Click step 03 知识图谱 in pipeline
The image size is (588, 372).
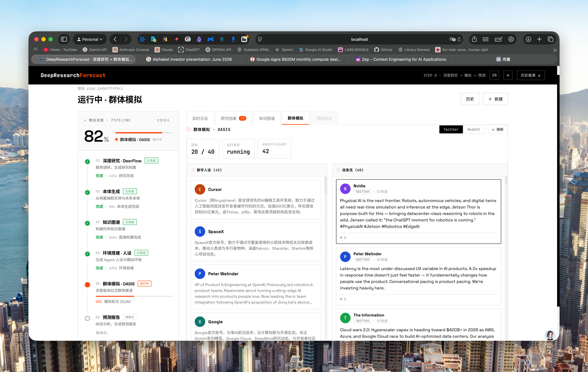(x=116, y=222)
